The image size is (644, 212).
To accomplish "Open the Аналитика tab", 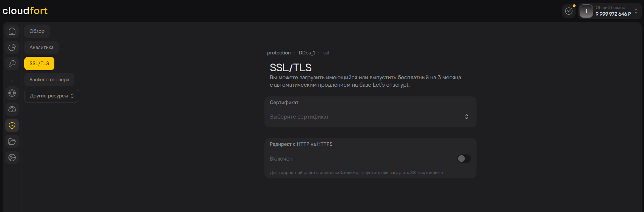I will 41,47.
